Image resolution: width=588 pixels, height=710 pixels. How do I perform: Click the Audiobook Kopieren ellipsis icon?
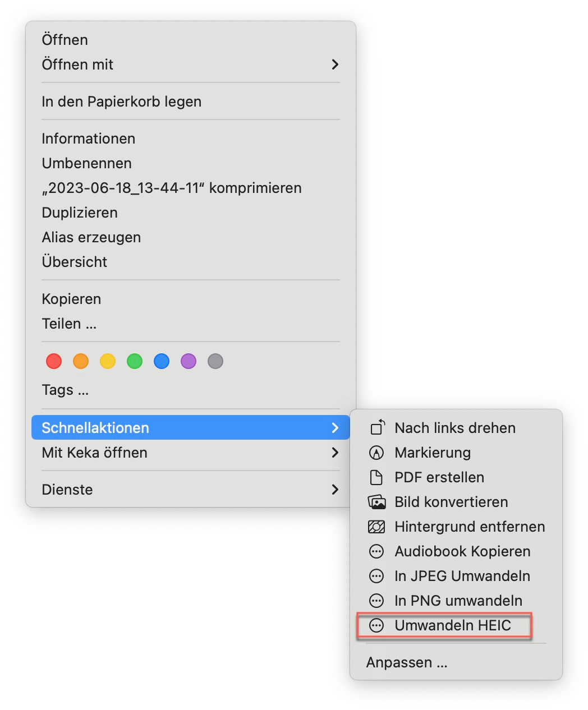[x=376, y=551]
